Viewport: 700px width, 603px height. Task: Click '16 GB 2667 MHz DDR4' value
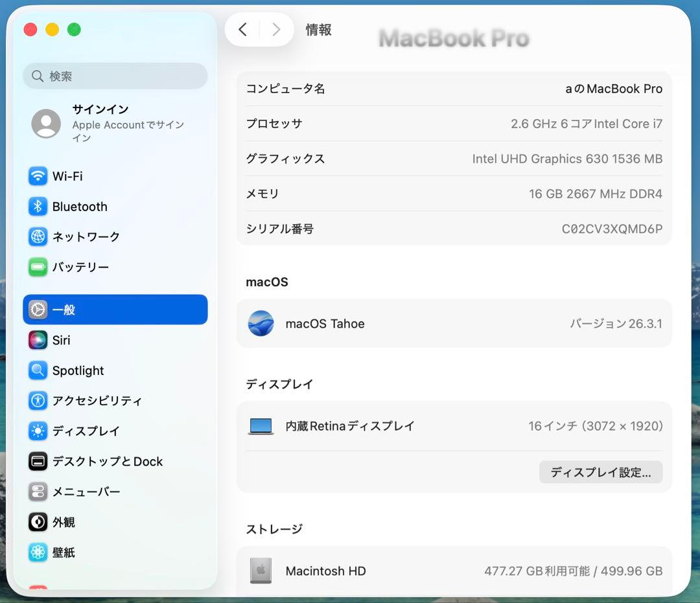point(596,194)
